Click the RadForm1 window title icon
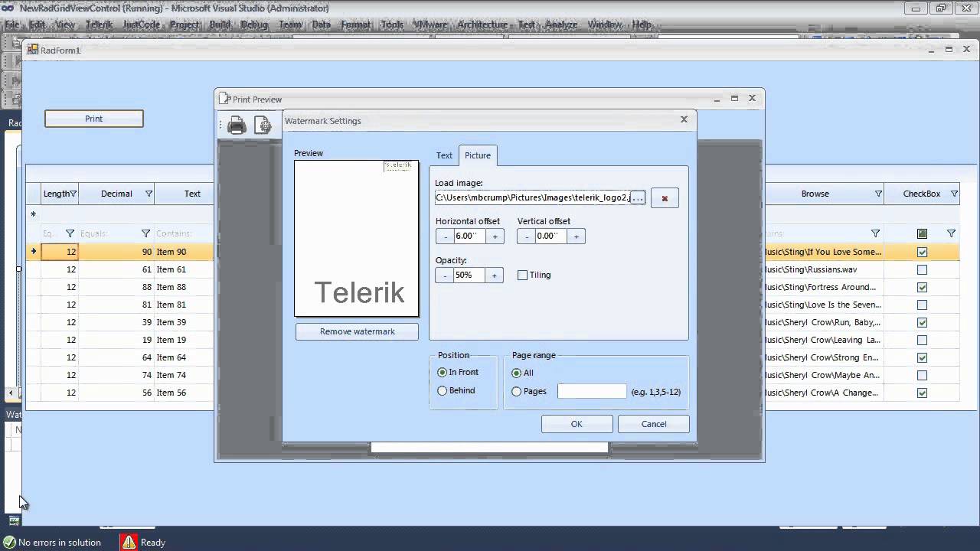980x551 pixels. click(33, 50)
